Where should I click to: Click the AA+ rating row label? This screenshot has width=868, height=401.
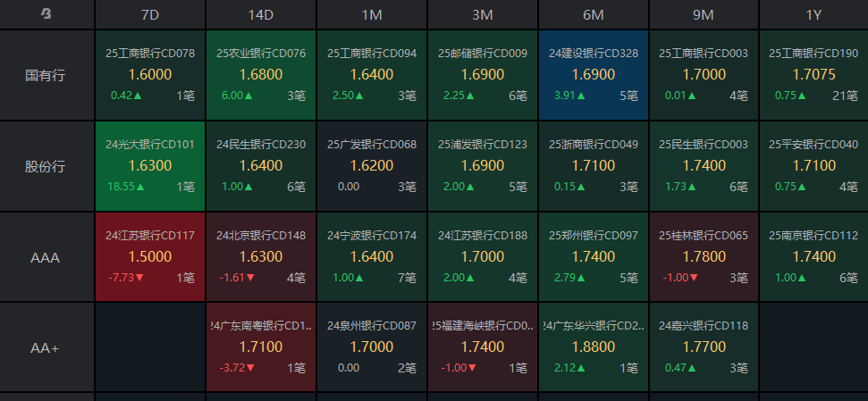[x=46, y=347]
